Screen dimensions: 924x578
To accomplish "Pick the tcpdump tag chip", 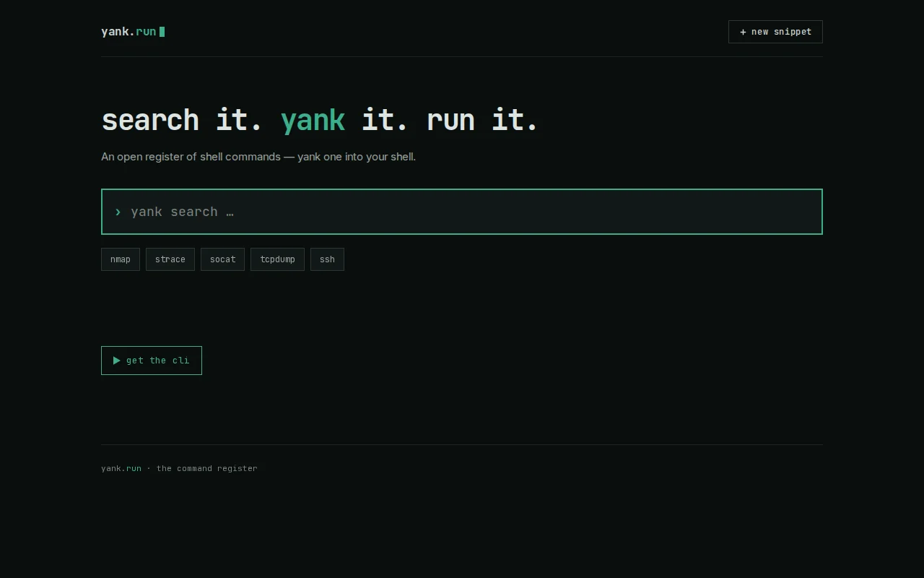I will (x=277, y=259).
